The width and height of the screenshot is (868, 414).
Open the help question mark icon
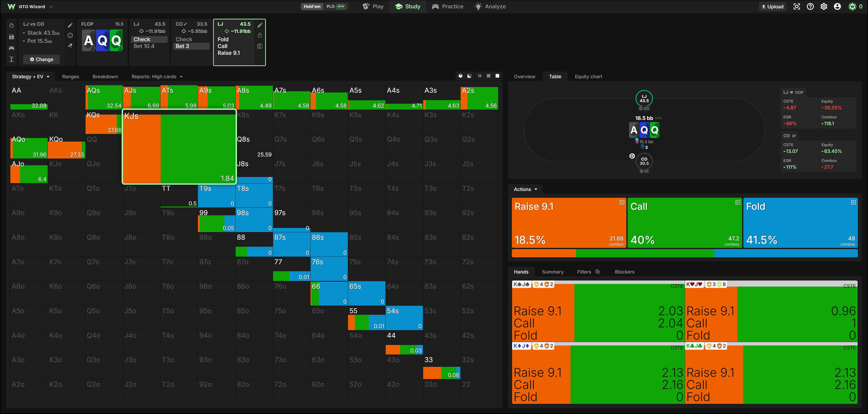pos(810,6)
